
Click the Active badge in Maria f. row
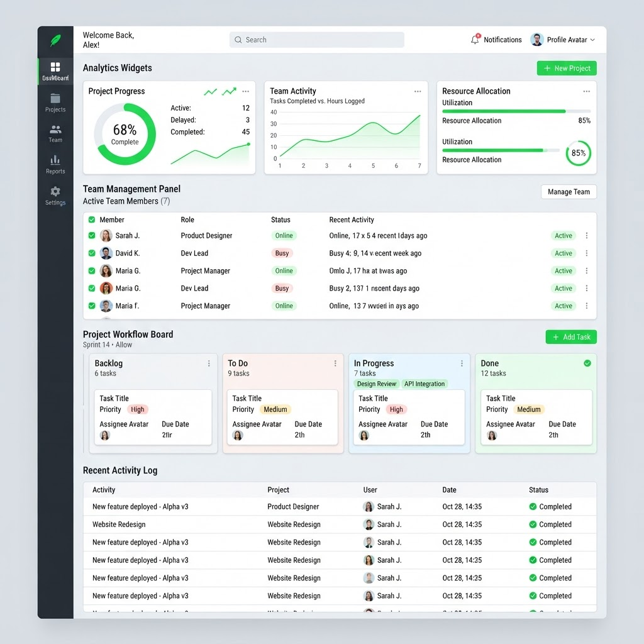pos(563,306)
